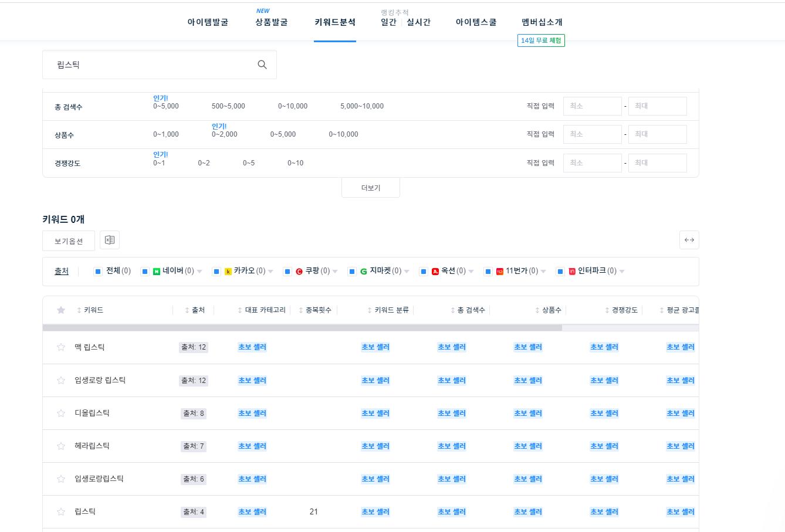
Task: Uncheck the 전체 source checkbox
Action: click(97, 271)
